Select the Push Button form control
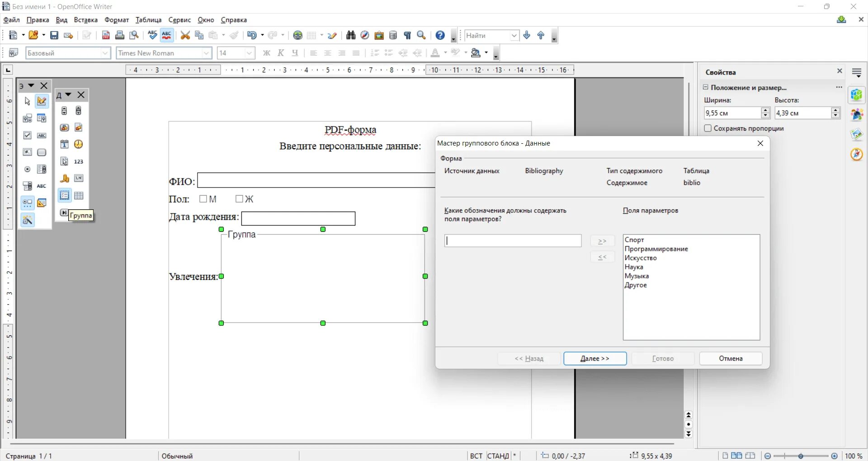Image resolution: width=868 pixels, height=461 pixels. tap(42, 152)
